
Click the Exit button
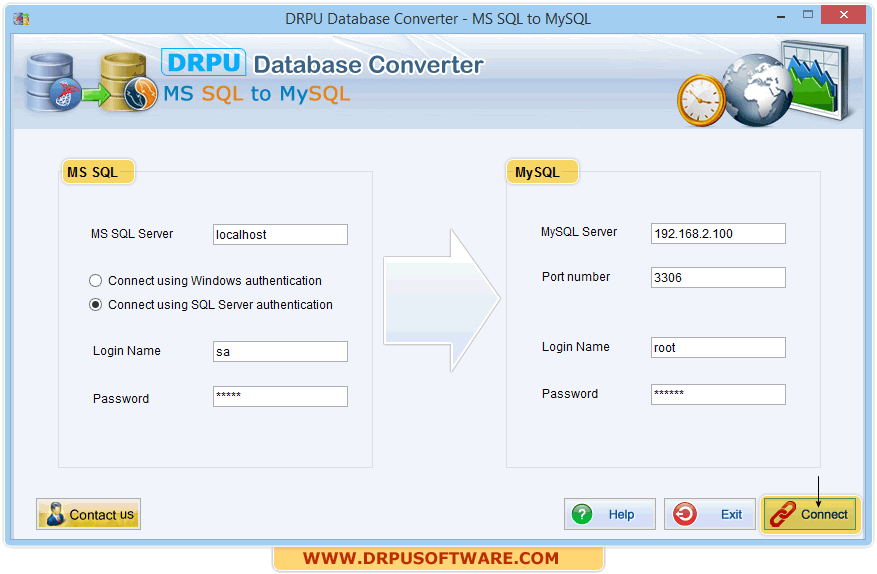[709, 514]
